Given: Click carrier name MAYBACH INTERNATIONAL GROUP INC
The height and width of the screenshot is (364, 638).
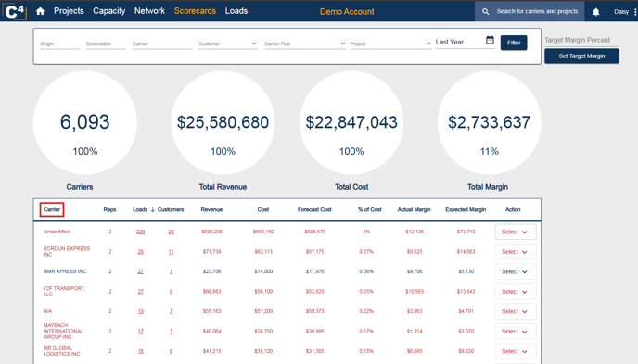Looking at the screenshot, I should (x=63, y=331).
